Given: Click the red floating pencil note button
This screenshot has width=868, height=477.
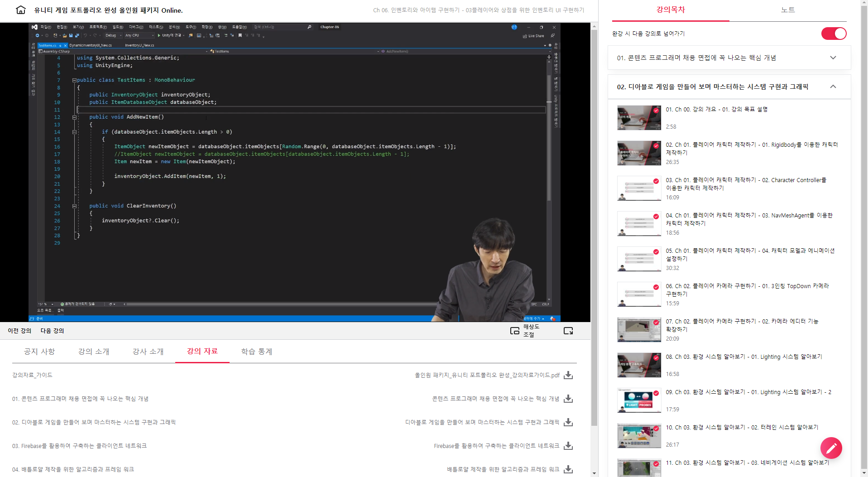Looking at the screenshot, I should (831, 448).
